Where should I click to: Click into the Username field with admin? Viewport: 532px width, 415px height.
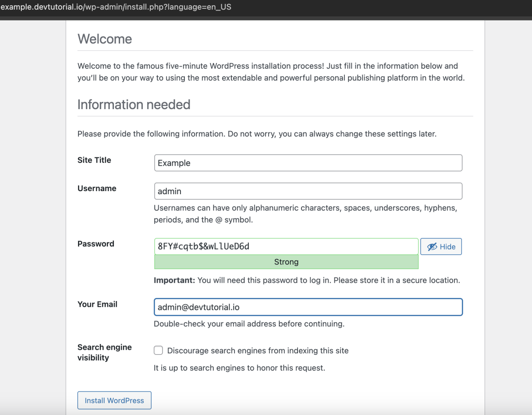[308, 191]
